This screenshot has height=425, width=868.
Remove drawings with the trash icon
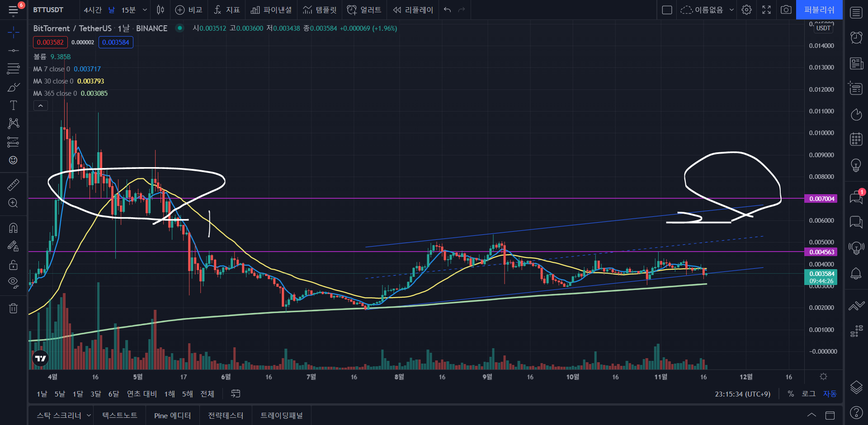click(14, 308)
